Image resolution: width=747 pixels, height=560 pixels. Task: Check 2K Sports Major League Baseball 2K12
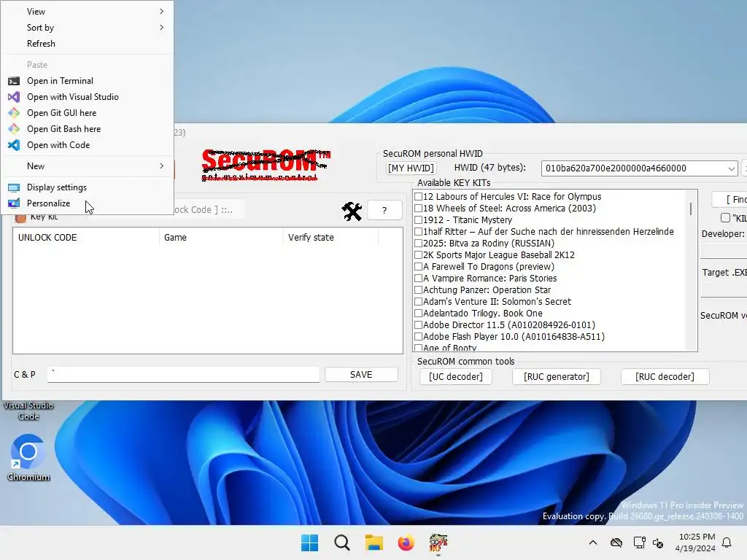point(418,254)
